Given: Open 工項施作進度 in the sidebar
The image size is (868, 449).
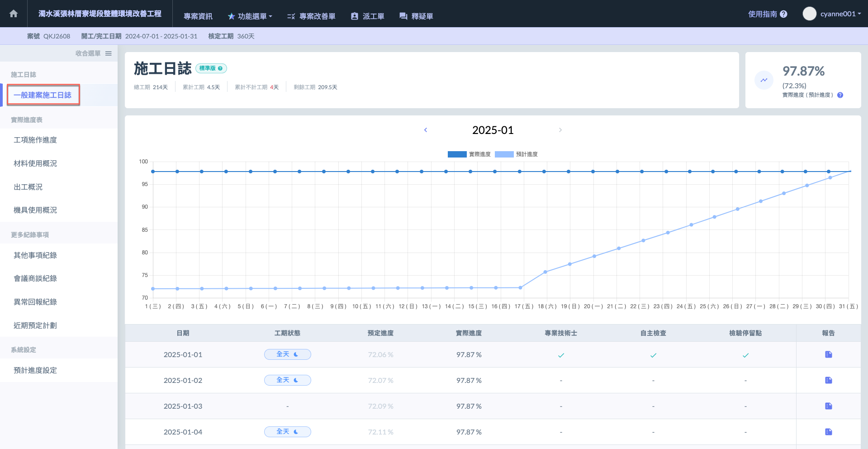Looking at the screenshot, I should (35, 140).
